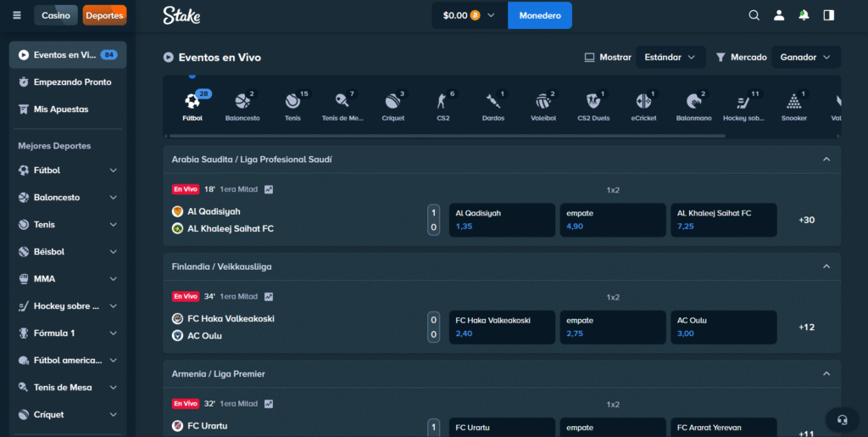This screenshot has width=868, height=437.
Task: Open the notifications bell
Action: pyautogui.click(x=804, y=15)
